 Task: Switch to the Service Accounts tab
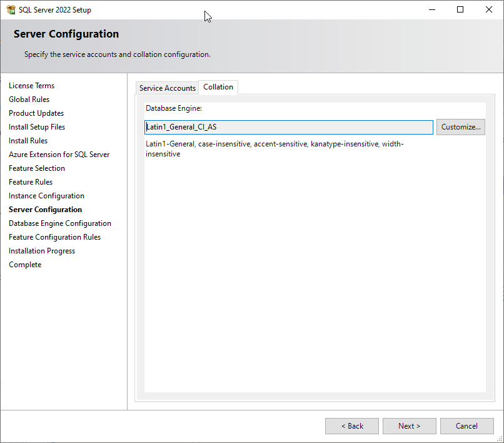click(167, 88)
